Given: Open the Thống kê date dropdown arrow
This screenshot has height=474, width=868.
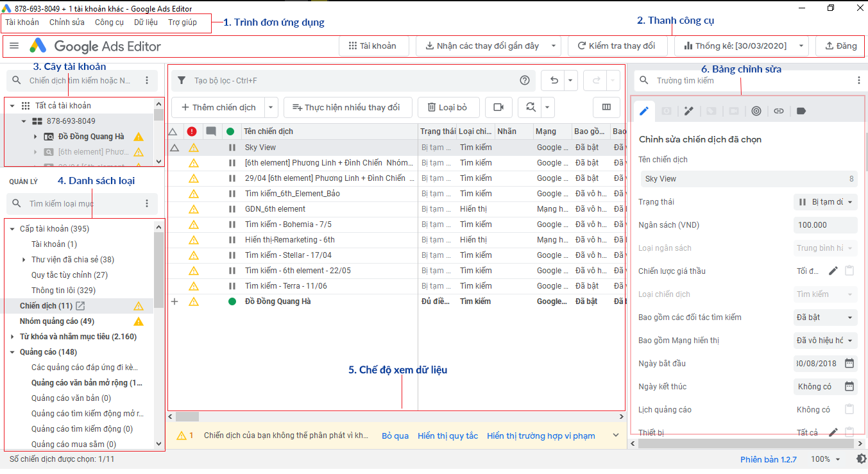Looking at the screenshot, I should click(801, 46).
